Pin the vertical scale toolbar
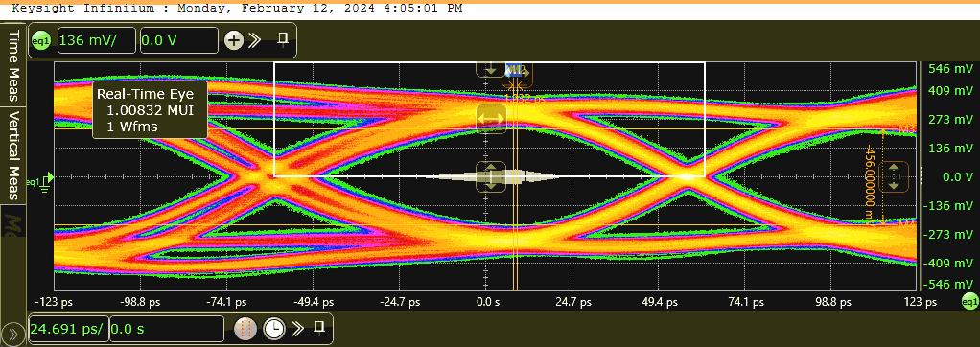The height and width of the screenshot is (347, 980). [x=283, y=40]
